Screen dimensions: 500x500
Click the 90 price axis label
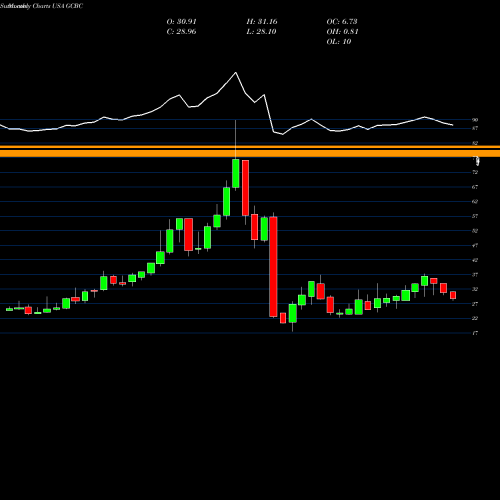tap(475, 120)
